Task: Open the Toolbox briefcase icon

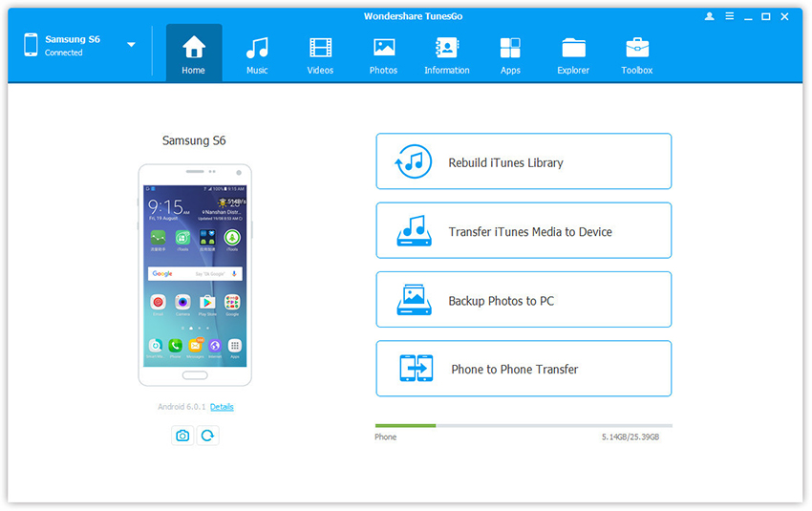Action: (x=636, y=54)
